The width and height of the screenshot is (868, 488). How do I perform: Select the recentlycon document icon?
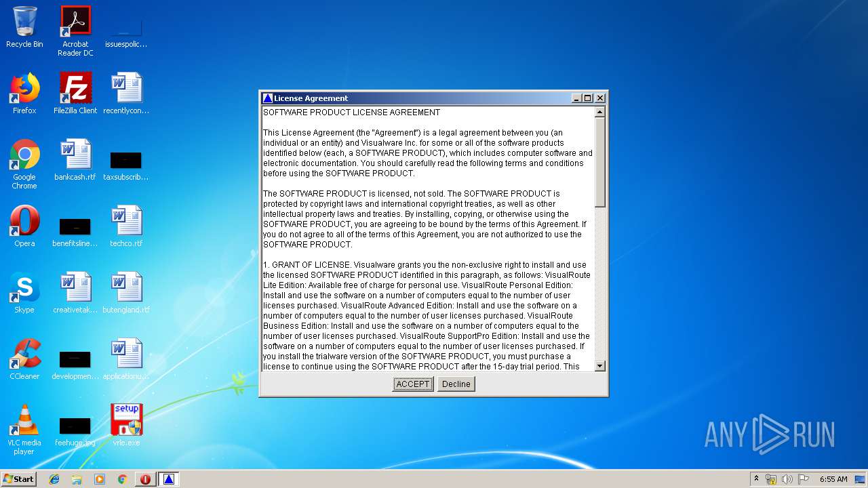point(126,94)
